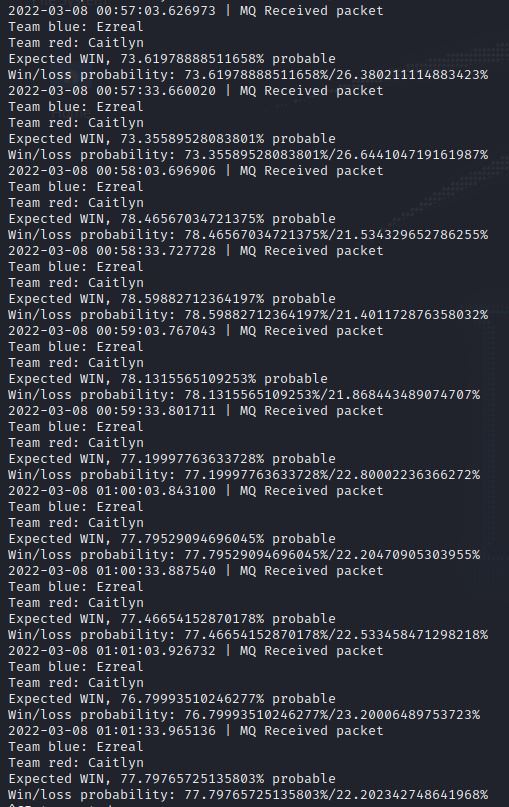Image resolution: width=509 pixels, height=807 pixels.
Task: Click the timestamp 2022-03-08 00:58:33.727728
Action: [x=112, y=251]
